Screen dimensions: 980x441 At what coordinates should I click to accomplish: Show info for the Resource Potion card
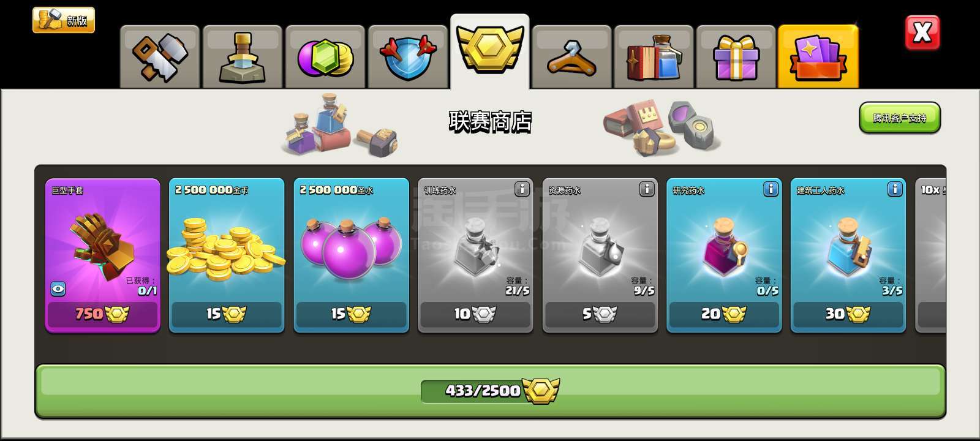click(647, 189)
